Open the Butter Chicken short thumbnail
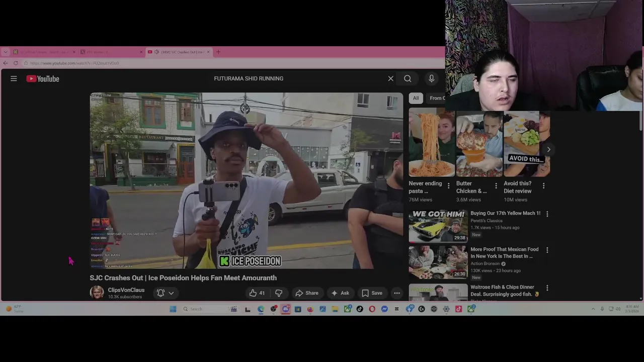Image resolution: width=644 pixels, height=362 pixels. pyautogui.click(x=479, y=144)
